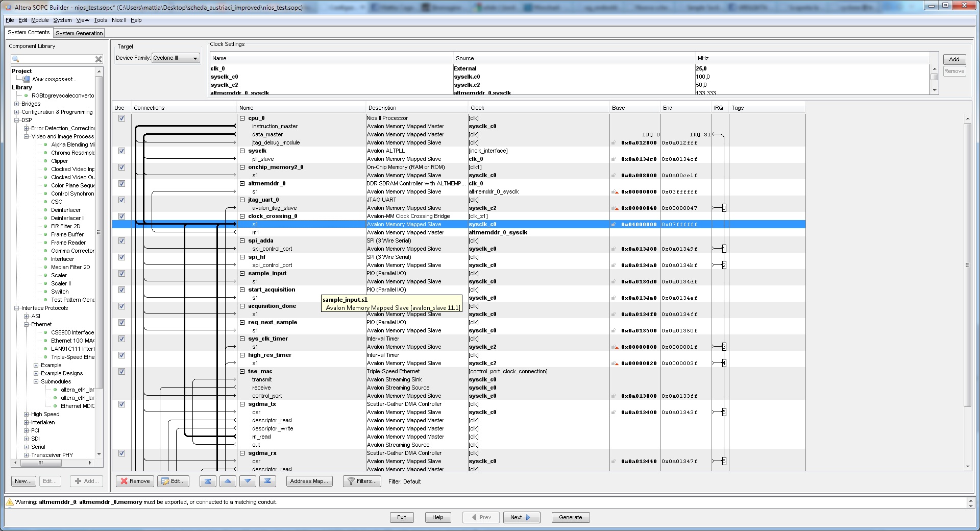This screenshot has width=980, height=531.
Task: Click the move up arrow icon
Action: click(228, 481)
